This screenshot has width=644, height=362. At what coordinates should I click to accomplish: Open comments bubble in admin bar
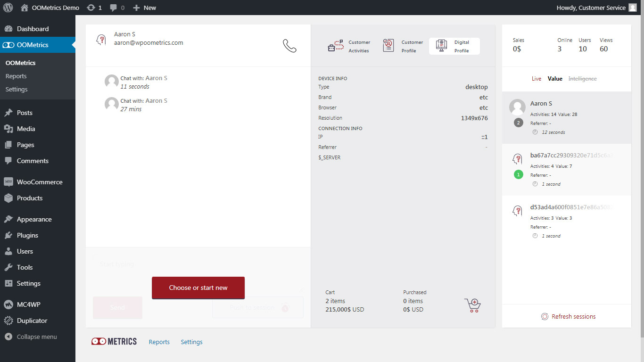click(x=117, y=8)
